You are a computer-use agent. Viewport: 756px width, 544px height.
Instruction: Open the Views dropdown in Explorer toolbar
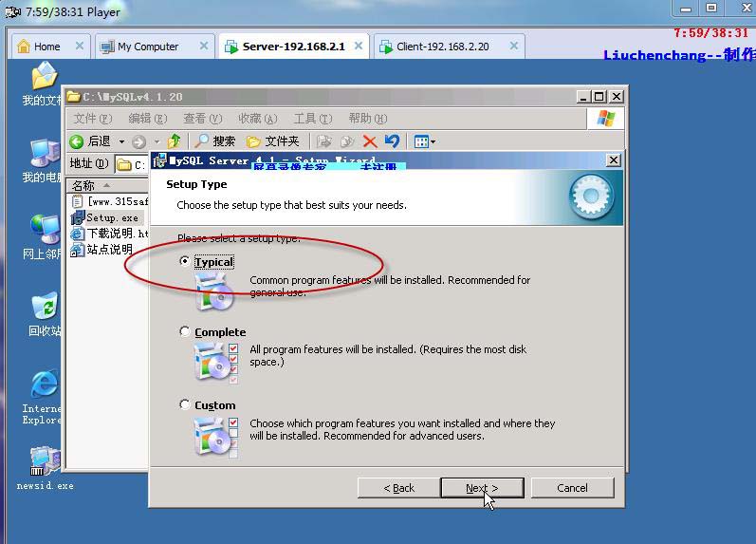click(424, 141)
